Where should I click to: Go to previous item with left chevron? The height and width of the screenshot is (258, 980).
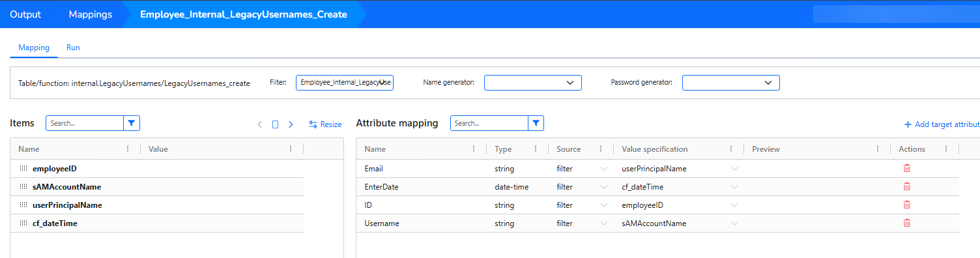click(260, 124)
